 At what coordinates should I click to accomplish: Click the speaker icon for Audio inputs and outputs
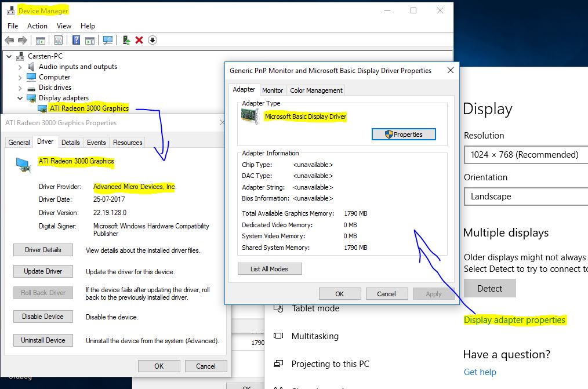[31, 67]
